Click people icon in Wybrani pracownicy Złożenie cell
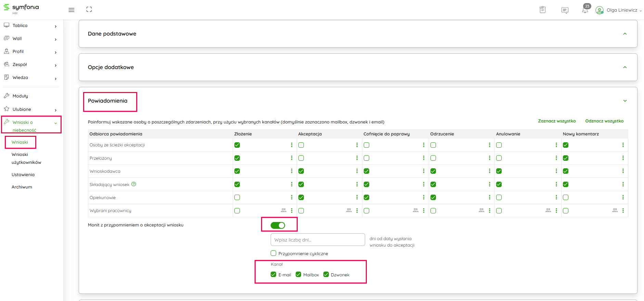 pos(283,210)
